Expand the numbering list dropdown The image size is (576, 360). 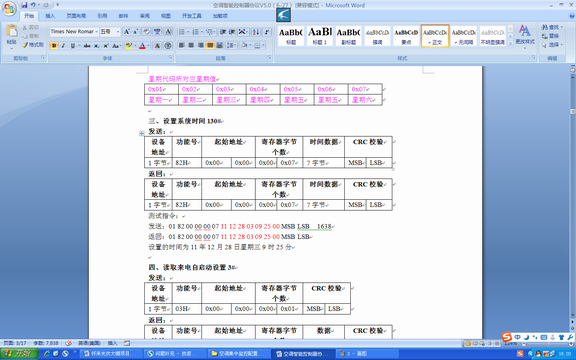click(202, 32)
